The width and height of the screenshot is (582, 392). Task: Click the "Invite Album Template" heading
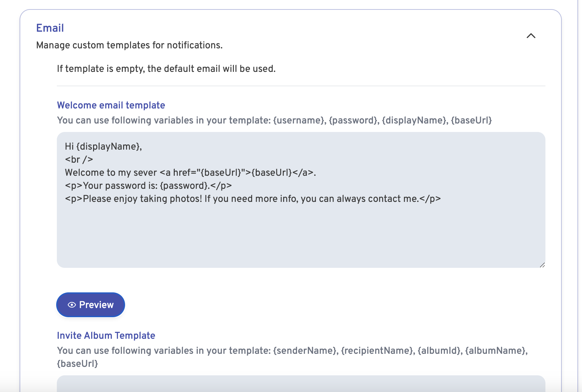[x=106, y=335]
